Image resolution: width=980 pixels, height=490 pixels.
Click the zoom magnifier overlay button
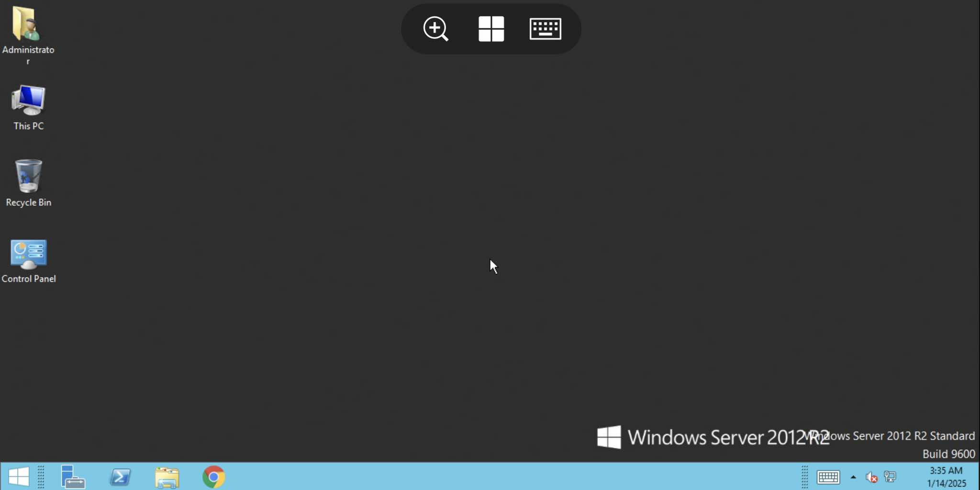[435, 29]
